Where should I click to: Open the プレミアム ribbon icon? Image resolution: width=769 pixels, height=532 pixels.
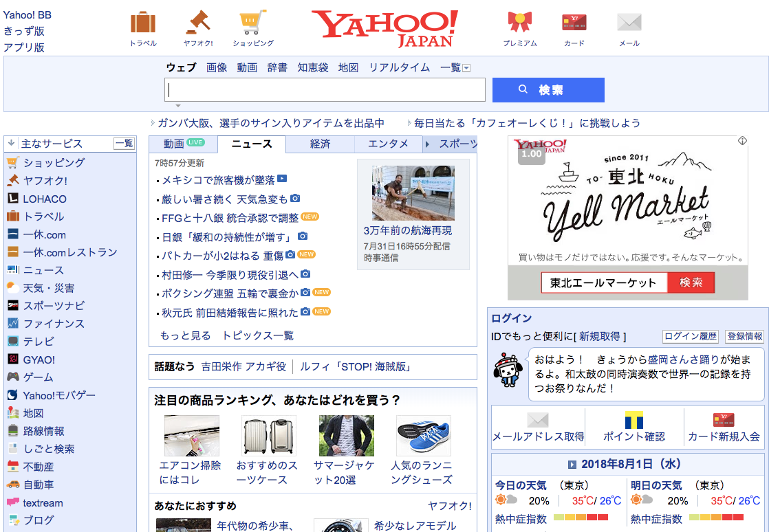coord(520,23)
